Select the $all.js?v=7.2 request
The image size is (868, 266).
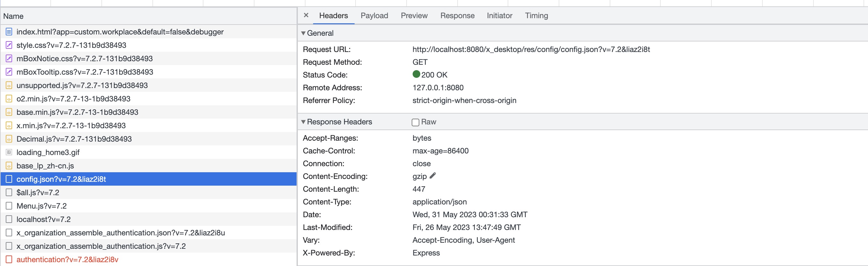(38, 193)
